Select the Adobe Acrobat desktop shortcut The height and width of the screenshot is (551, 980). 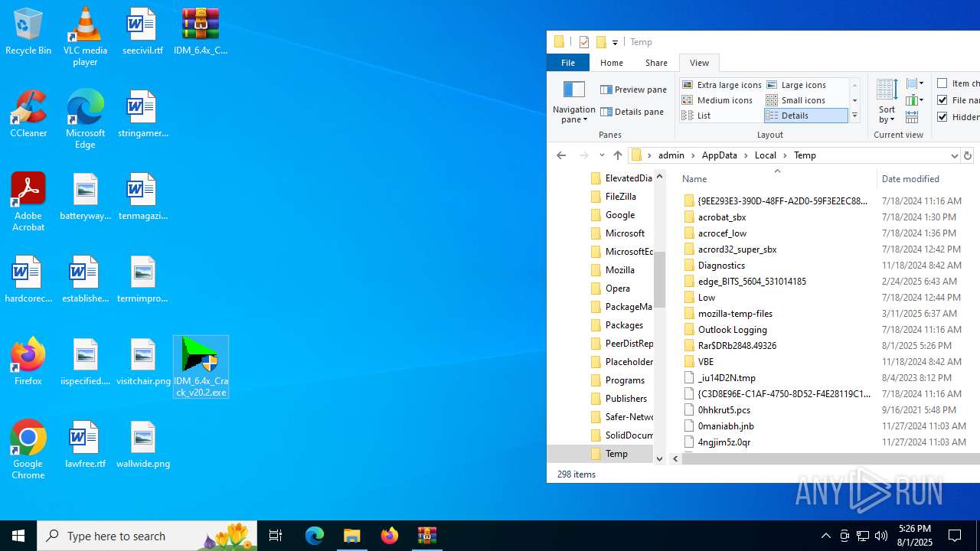click(x=28, y=202)
